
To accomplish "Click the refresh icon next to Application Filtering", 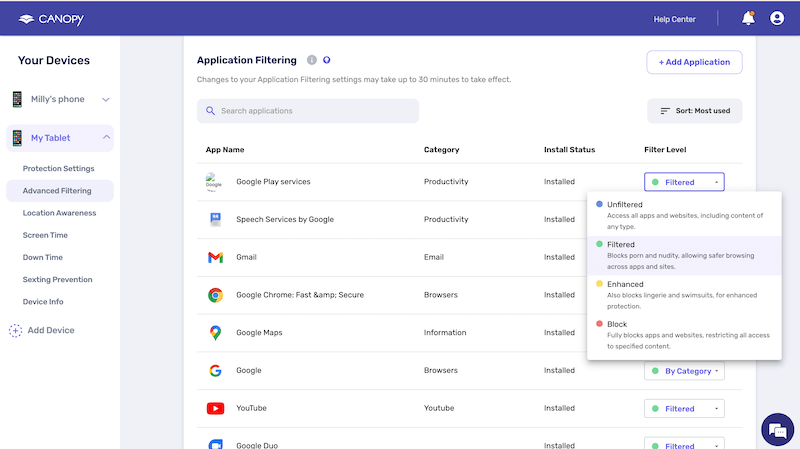I will pyautogui.click(x=327, y=60).
